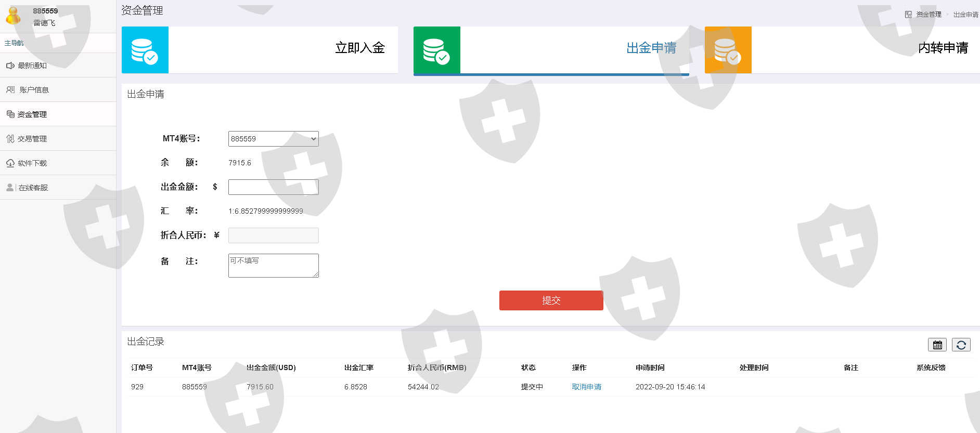
Task: Open the calendar date filter icon
Action: 937,345
